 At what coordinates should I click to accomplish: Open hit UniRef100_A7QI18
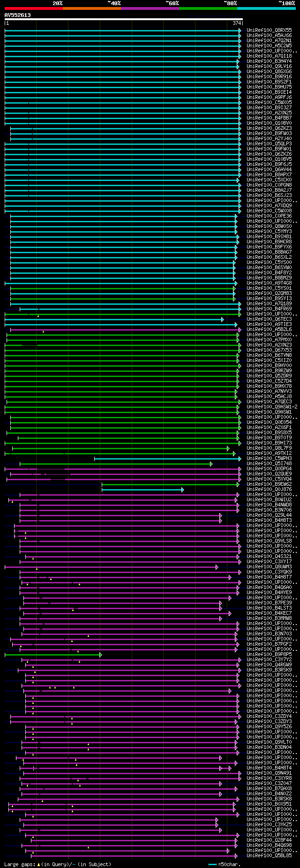pos(269,56)
